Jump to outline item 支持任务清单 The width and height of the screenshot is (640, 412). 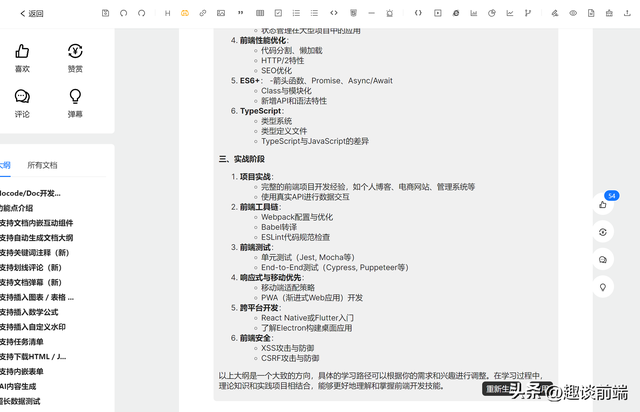tap(22, 342)
